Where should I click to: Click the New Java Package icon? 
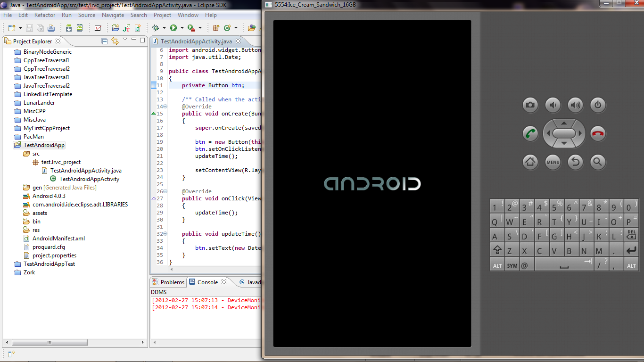pyautogui.click(x=216, y=28)
